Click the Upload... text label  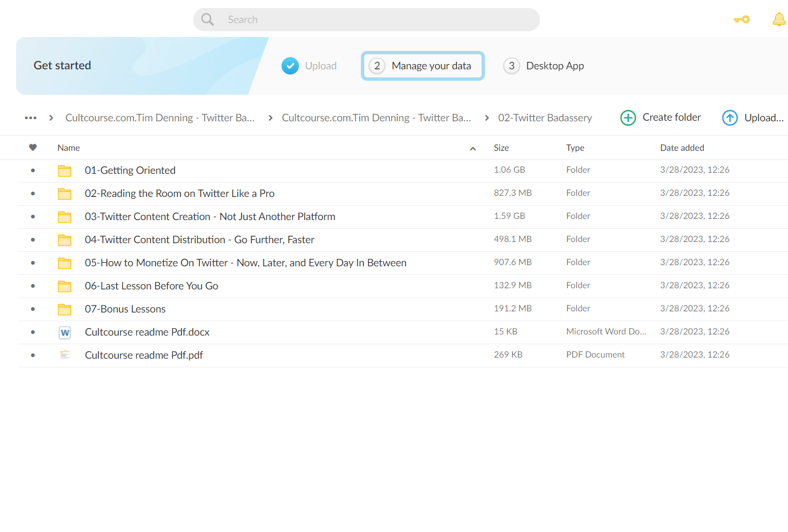[764, 118]
